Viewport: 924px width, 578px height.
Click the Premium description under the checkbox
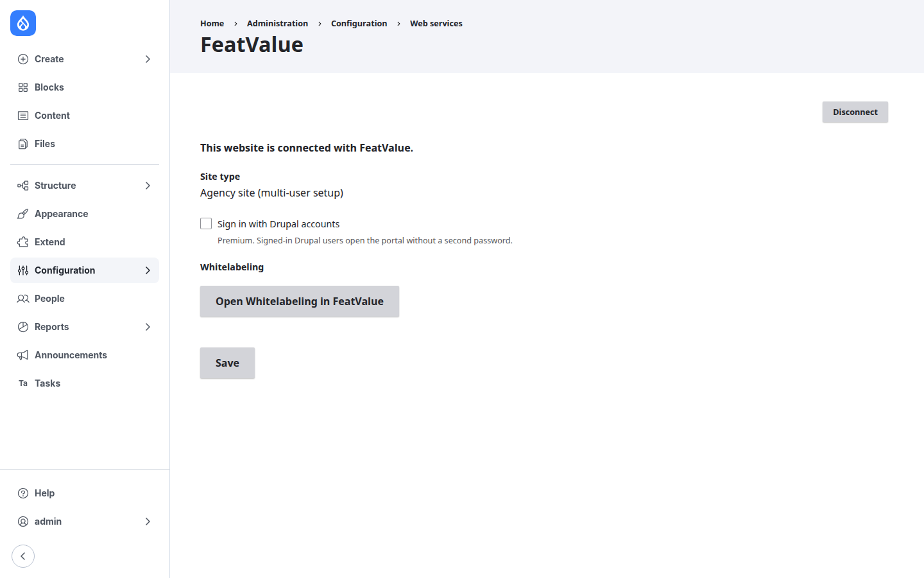tap(364, 241)
